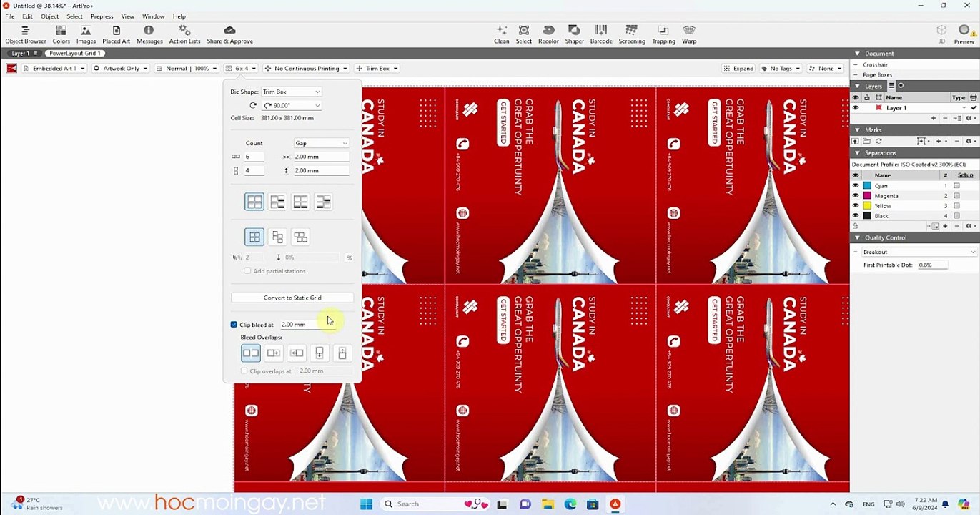The height and width of the screenshot is (515, 980).
Task: Click the refresh marks icon
Action: point(879,141)
